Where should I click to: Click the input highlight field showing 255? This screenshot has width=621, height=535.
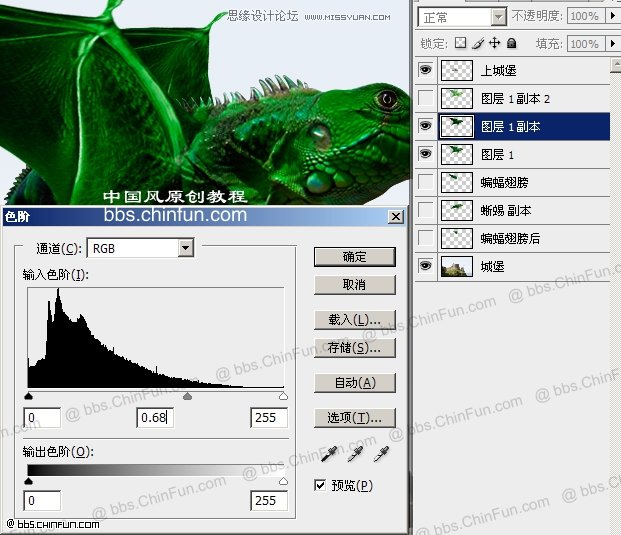point(269,417)
